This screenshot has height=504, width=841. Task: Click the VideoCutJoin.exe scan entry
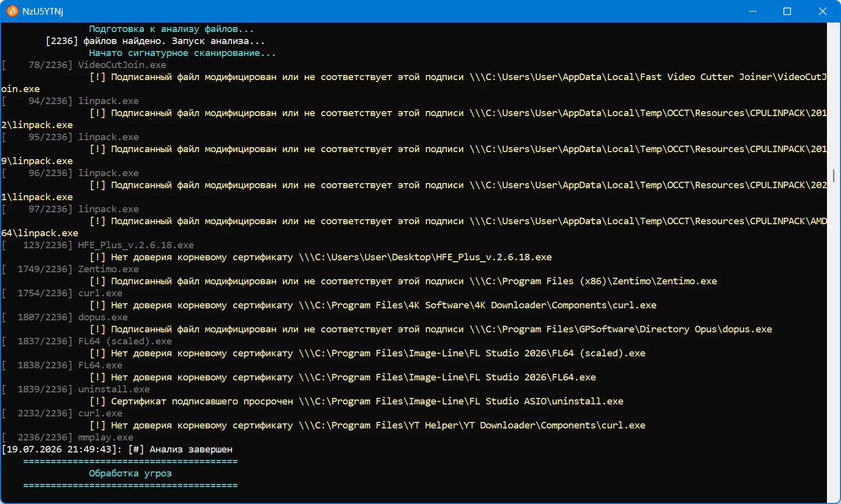pos(84,65)
